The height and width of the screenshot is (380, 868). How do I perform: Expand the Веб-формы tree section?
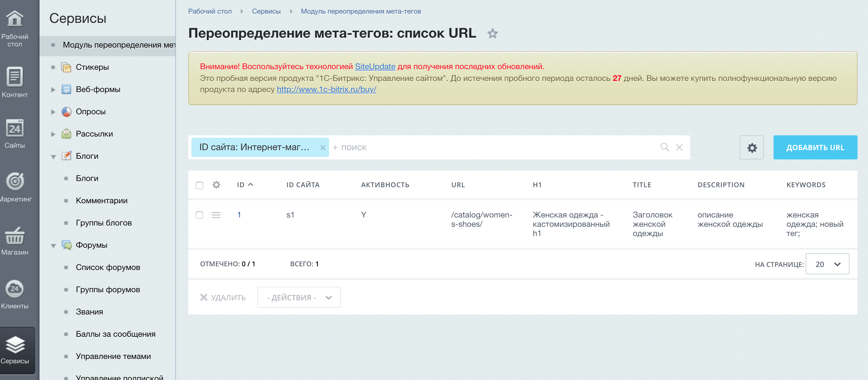(x=53, y=90)
